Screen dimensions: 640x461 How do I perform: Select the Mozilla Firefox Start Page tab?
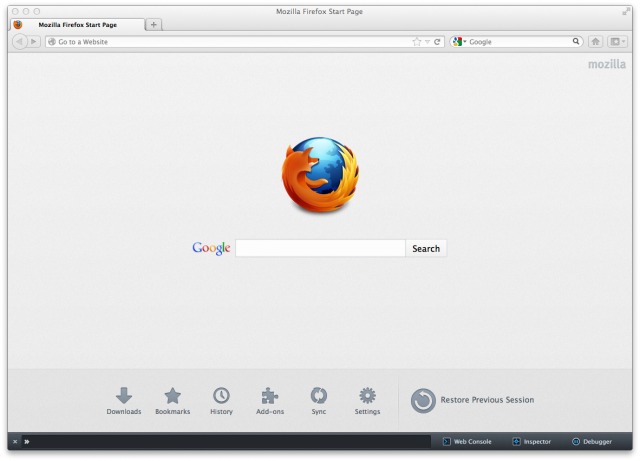pos(78,25)
